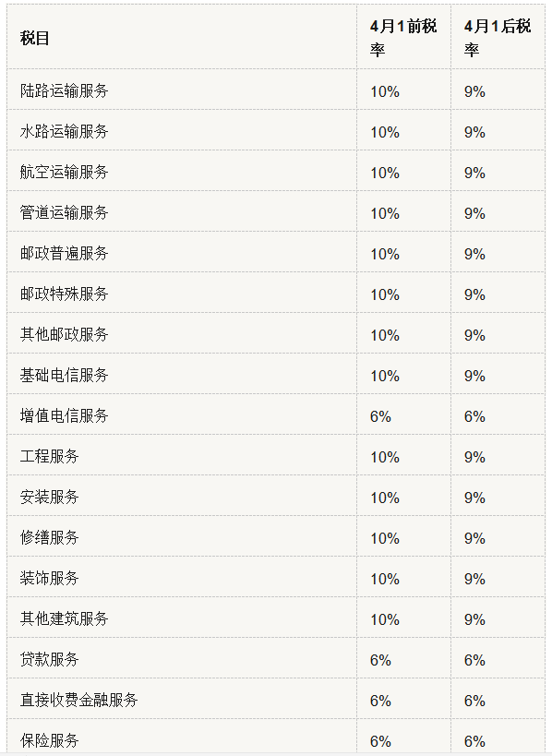Screen dimensions: 552x756
Task: Select the 其他建筑服务 entry
Action: click(x=64, y=618)
